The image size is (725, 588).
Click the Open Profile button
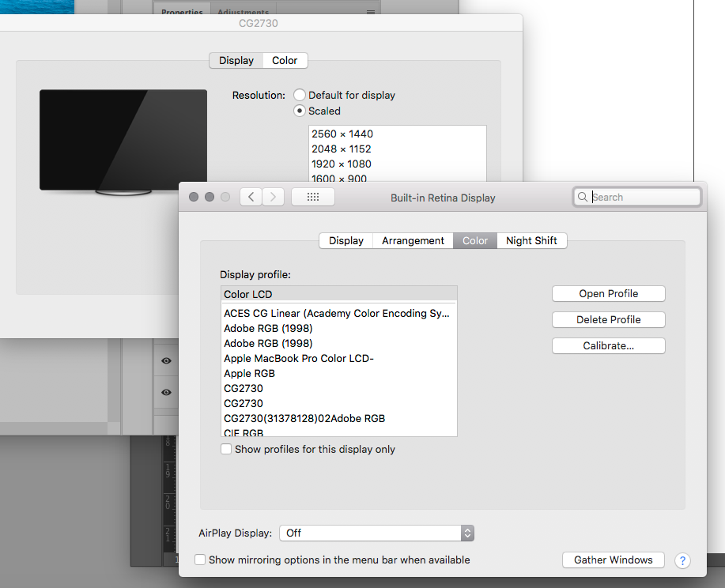[x=609, y=293]
